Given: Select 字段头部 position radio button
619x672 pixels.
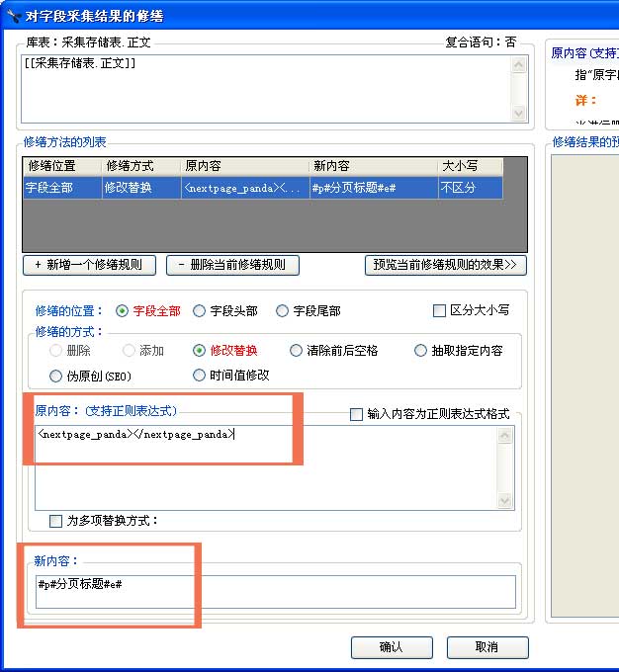Looking at the screenshot, I should coord(200,310).
